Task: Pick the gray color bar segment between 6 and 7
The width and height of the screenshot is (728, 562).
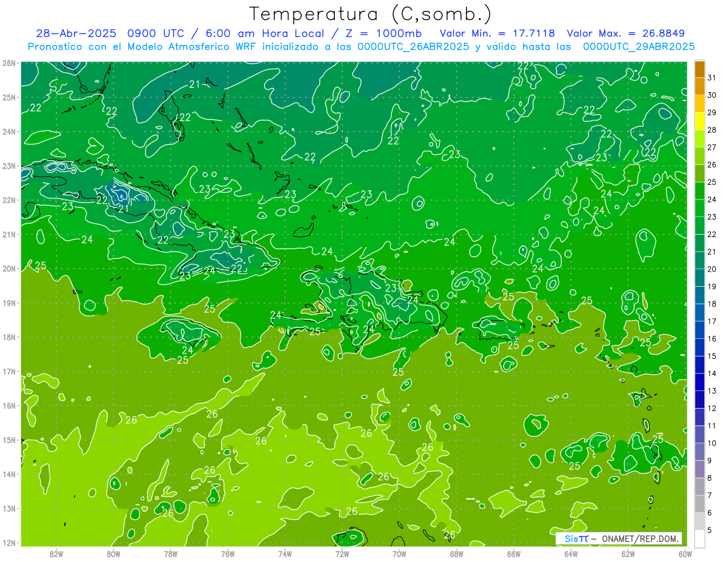Action: (x=699, y=504)
